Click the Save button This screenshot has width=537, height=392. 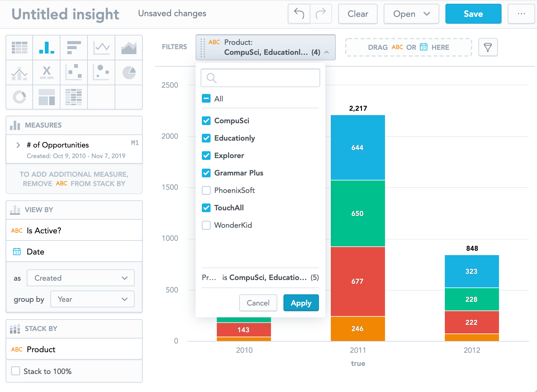[473, 14]
